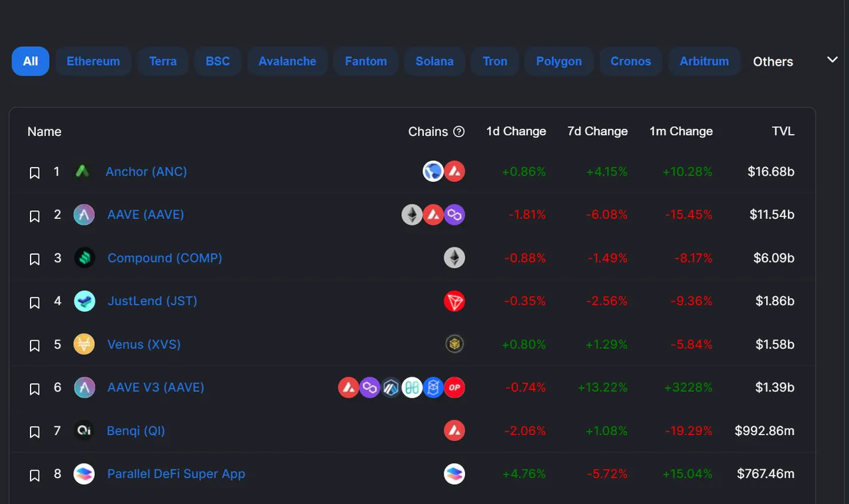
Task: Open the Anchor (ANC) protocol page
Action: pyautogui.click(x=146, y=171)
